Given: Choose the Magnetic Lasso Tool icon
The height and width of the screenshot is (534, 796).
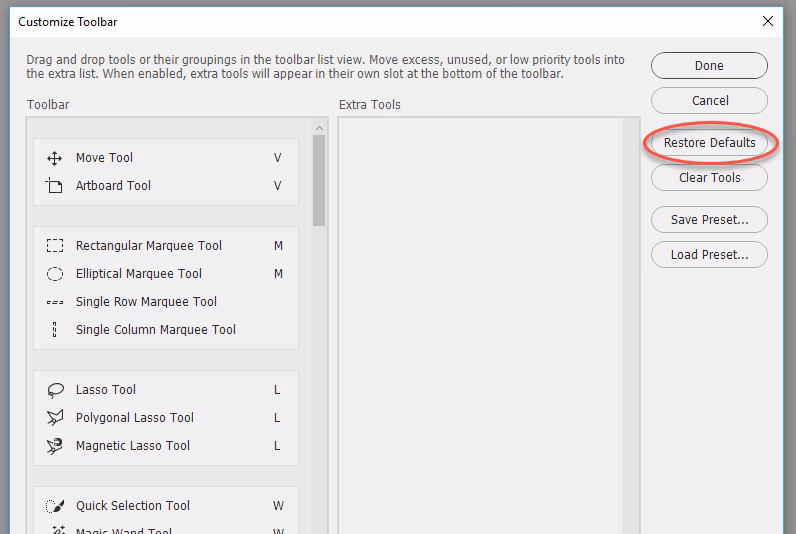Looking at the screenshot, I should click(55, 446).
